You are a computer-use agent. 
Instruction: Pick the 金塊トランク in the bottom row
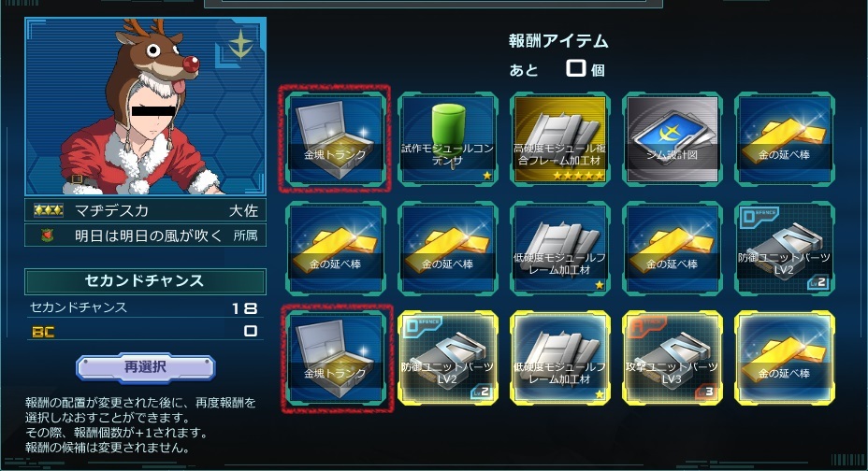(336, 358)
